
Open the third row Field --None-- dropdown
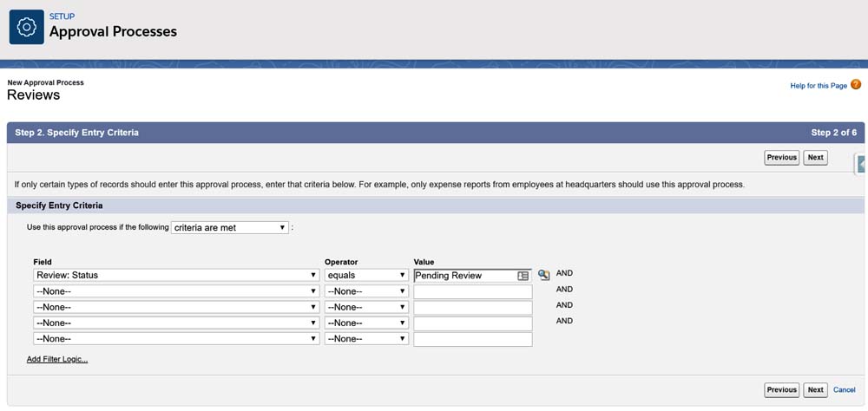[x=176, y=307]
